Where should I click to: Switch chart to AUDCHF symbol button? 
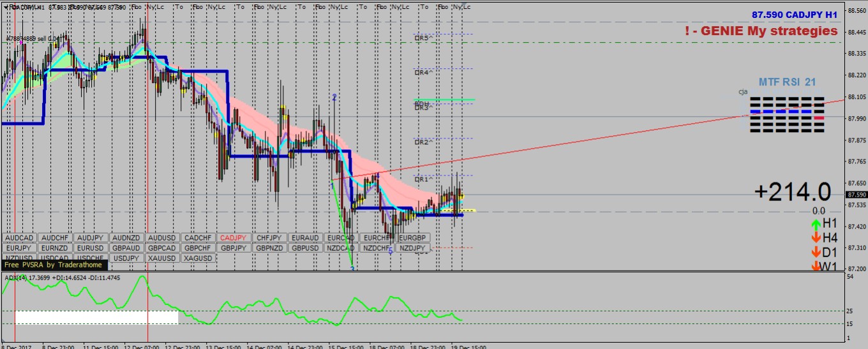coord(55,237)
